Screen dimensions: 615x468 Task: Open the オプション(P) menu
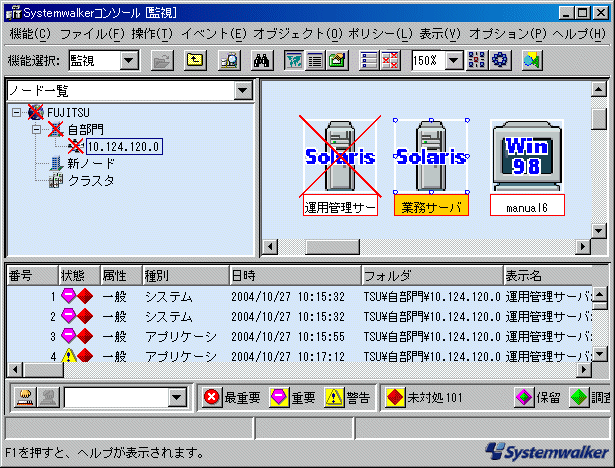(x=508, y=34)
